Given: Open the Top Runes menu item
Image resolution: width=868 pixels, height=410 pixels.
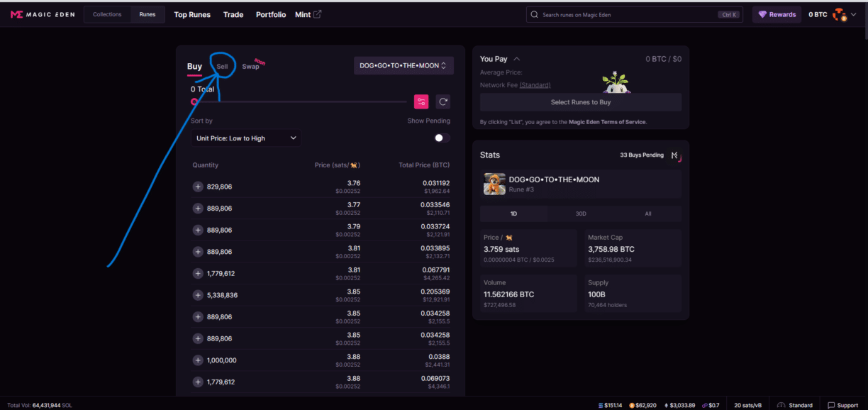Looking at the screenshot, I should (x=191, y=14).
